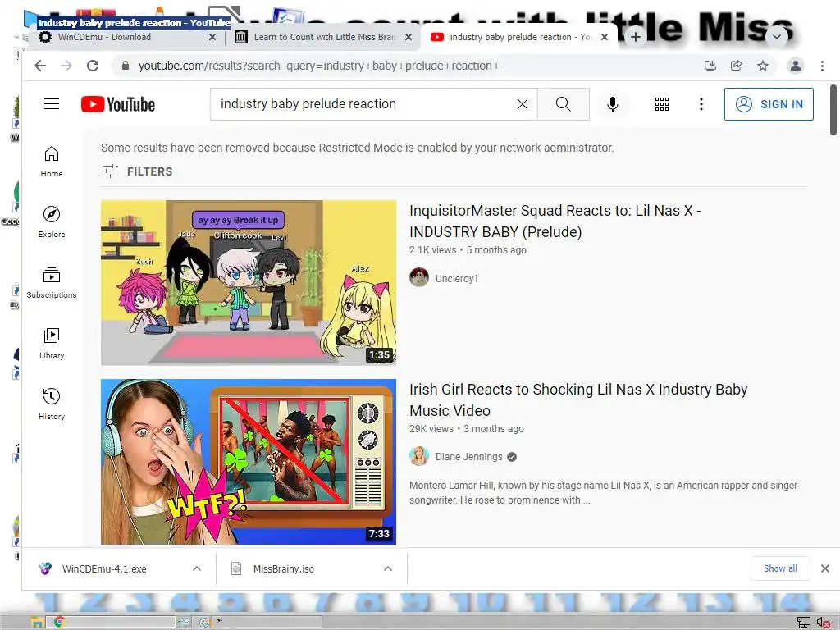Click Diane Jennings channel avatar
Image resolution: width=840 pixels, height=630 pixels.
coord(419,456)
